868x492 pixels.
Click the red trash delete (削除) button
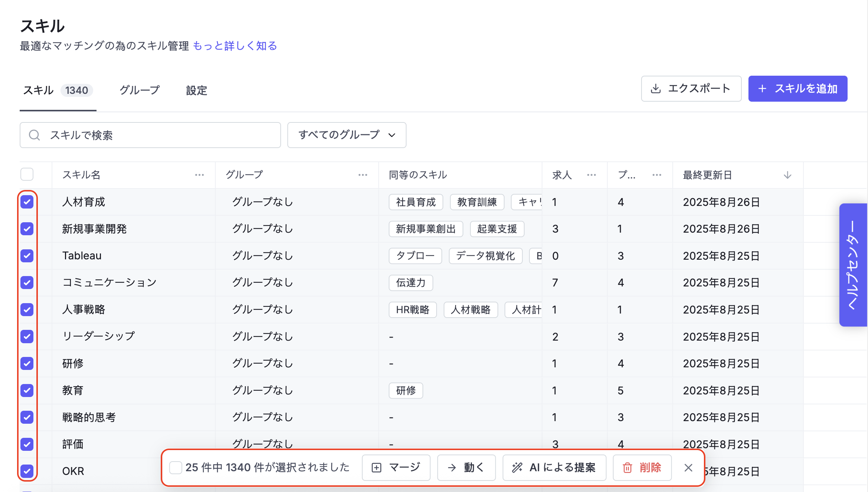coord(642,468)
